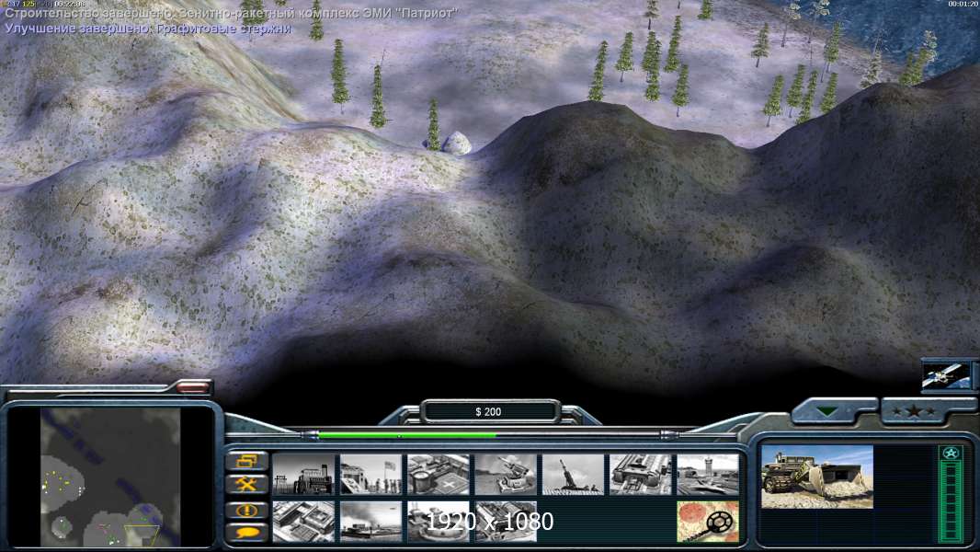Place a beacon with exclamation button

tap(247, 510)
